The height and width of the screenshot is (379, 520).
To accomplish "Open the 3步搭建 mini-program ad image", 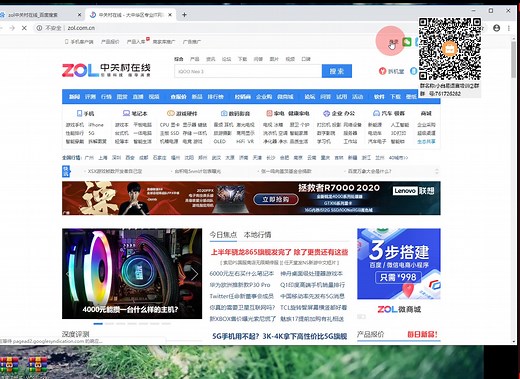I will coord(399,264).
